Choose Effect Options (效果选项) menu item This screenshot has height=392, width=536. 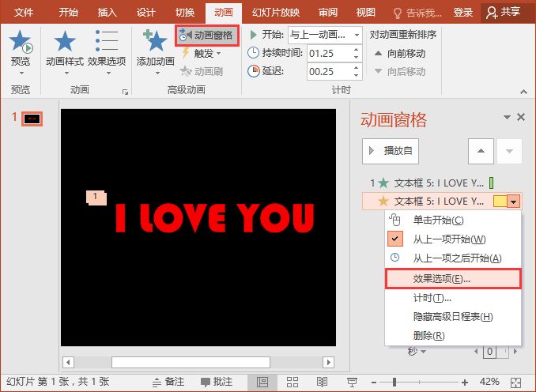(x=453, y=278)
